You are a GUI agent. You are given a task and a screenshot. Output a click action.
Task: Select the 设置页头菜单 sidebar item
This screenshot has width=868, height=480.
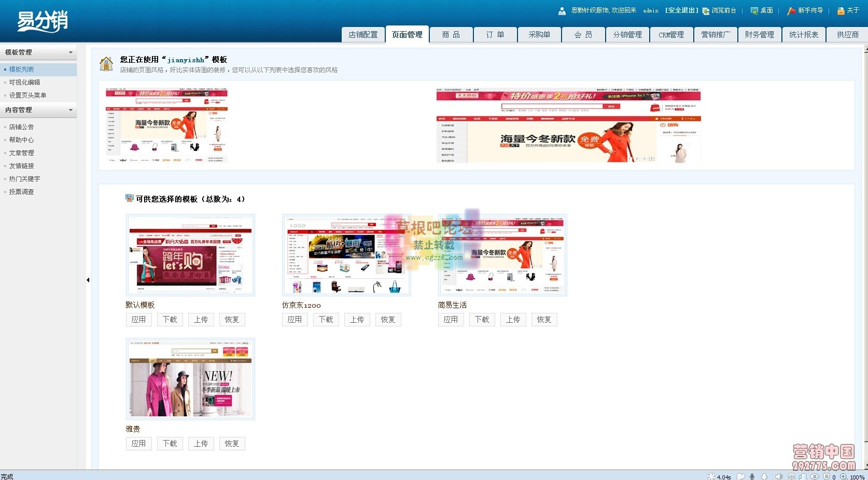(x=27, y=95)
